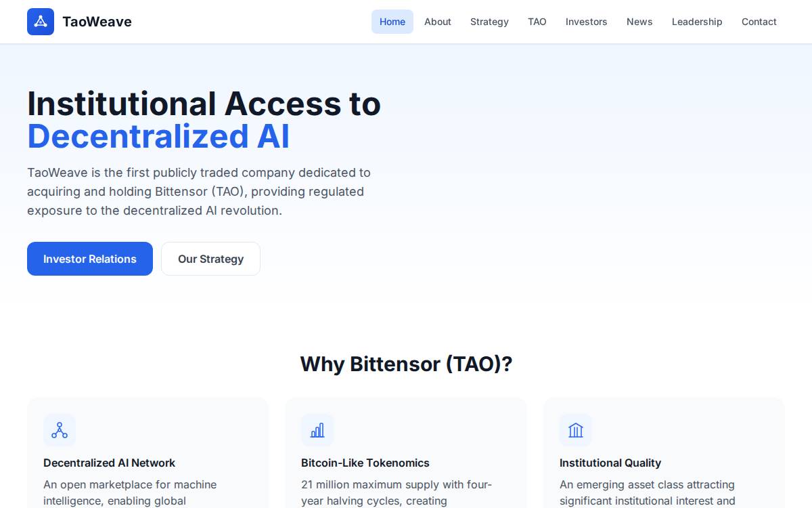The image size is (812, 508).
Task: Click the Bitcoin-Like Tokenomics bar chart icon
Action: [x=317, y=430]
